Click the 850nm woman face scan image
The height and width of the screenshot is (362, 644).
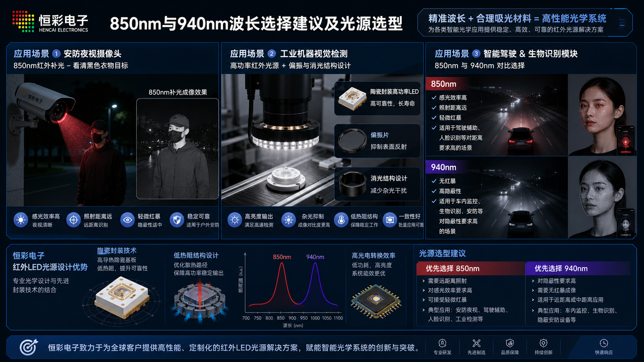pos(602,115)
